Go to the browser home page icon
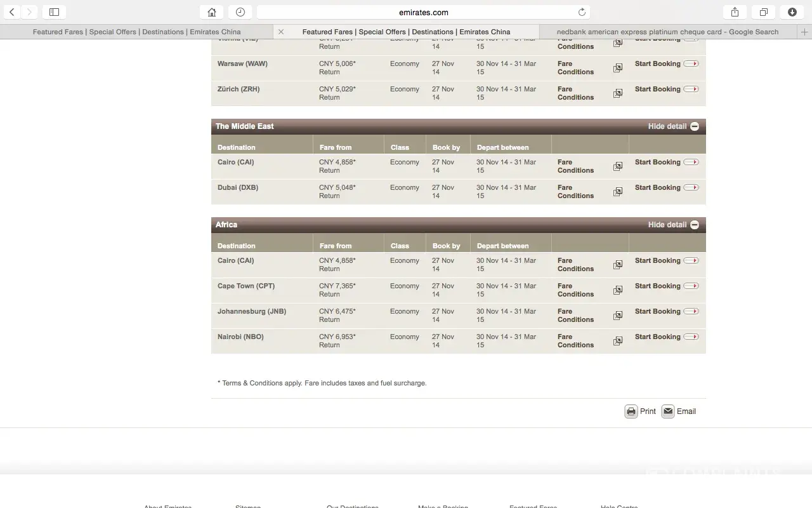Screen dimensions: 812x508 tap(212, 12)
